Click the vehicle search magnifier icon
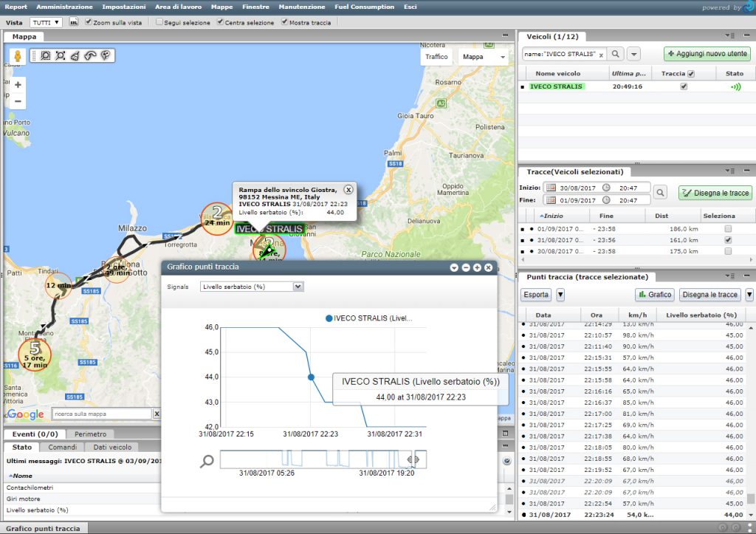The width and height of the screenshot is (756, 534). [616, 54]
